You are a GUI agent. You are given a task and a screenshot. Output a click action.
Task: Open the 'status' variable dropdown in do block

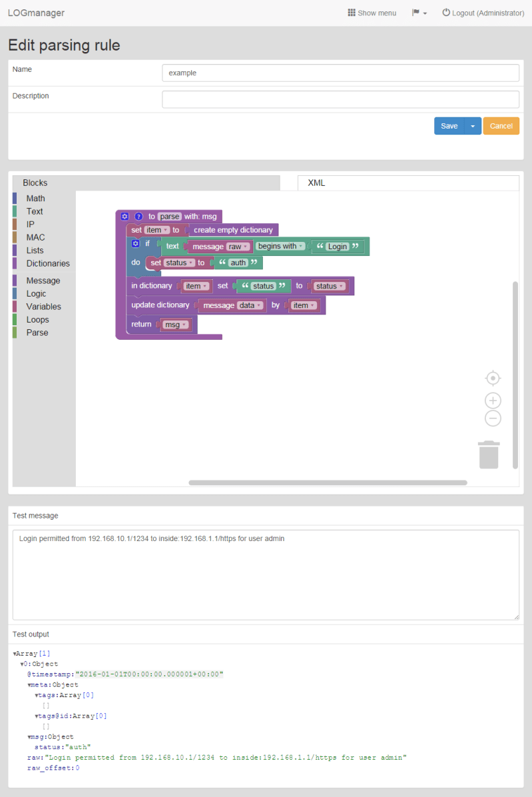click(180, 263)
